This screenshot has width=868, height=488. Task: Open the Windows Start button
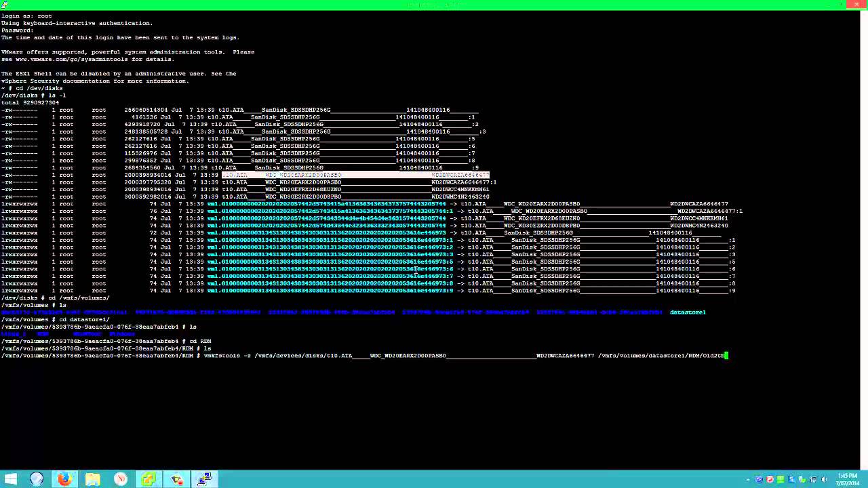coord(10,479)
